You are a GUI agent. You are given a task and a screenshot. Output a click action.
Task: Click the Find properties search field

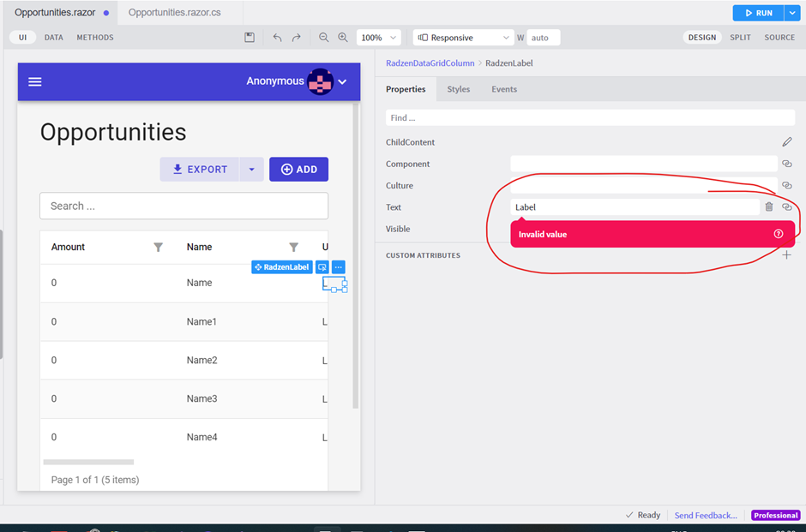point(590,117)
